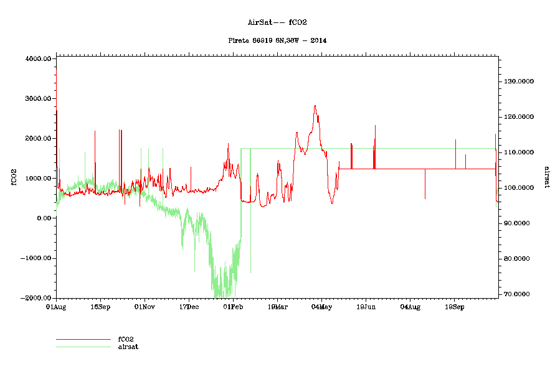Viewport: 555px width, 392px height.
Task: Select the airsat legend label
Action: pyautogui.click(x=128, y=347)
